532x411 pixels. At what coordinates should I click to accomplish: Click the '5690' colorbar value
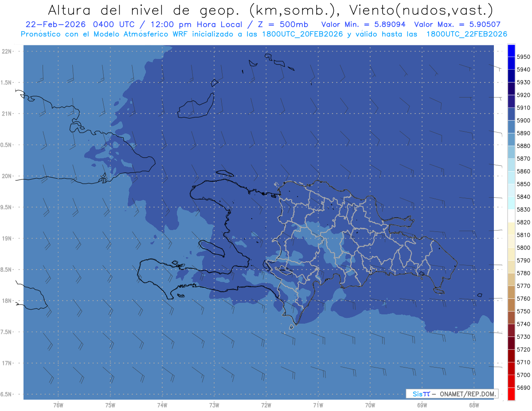click(524, 388)
